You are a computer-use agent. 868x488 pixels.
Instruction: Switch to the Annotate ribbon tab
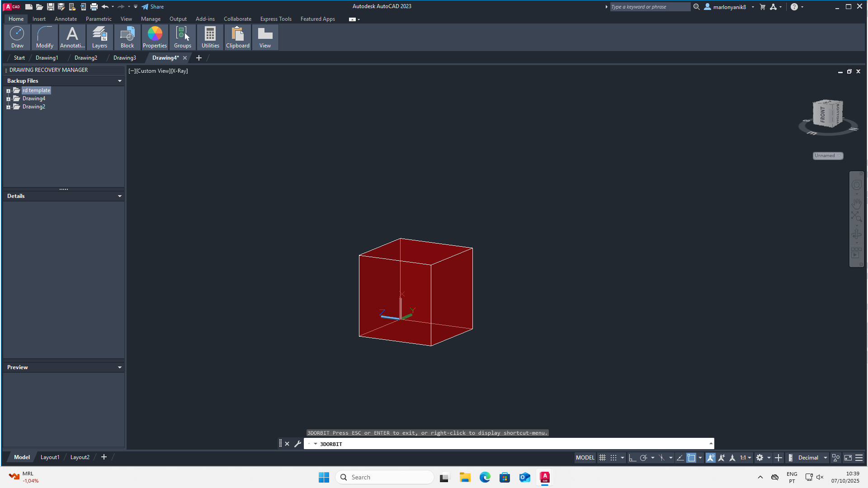click(66, 19)
